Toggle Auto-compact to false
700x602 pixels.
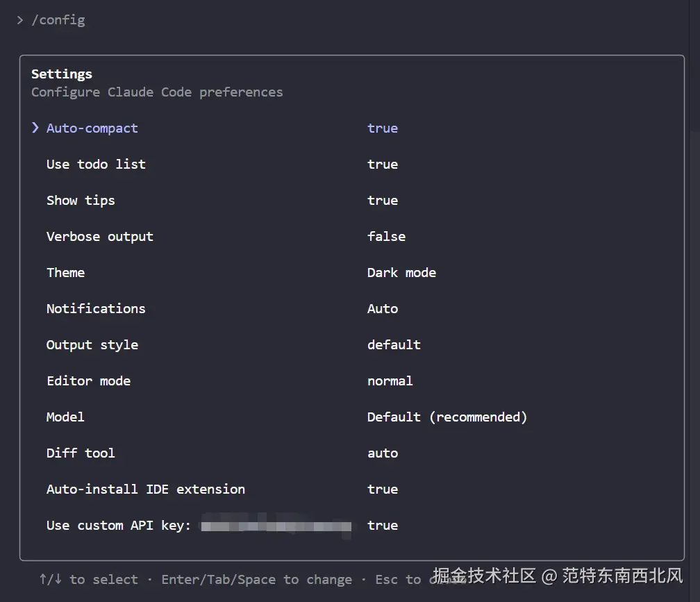92,128
